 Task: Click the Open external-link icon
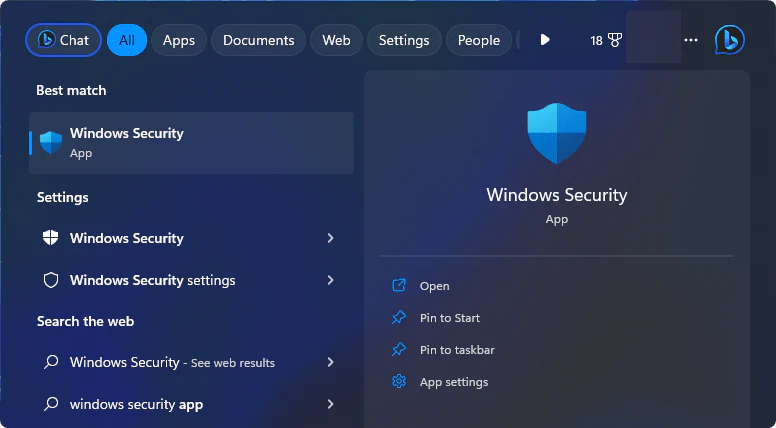click(399, 285)
